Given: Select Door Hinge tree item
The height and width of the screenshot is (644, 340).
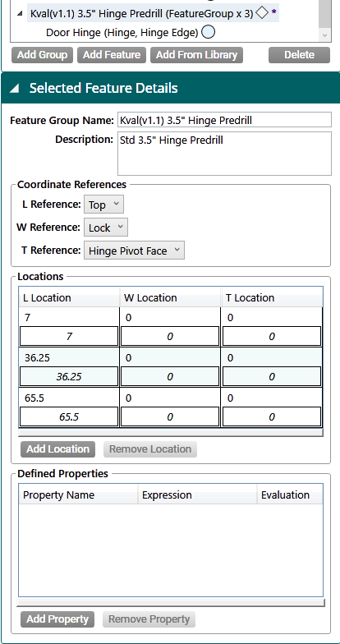Looking at the screenshot, I should click(122, 33).
